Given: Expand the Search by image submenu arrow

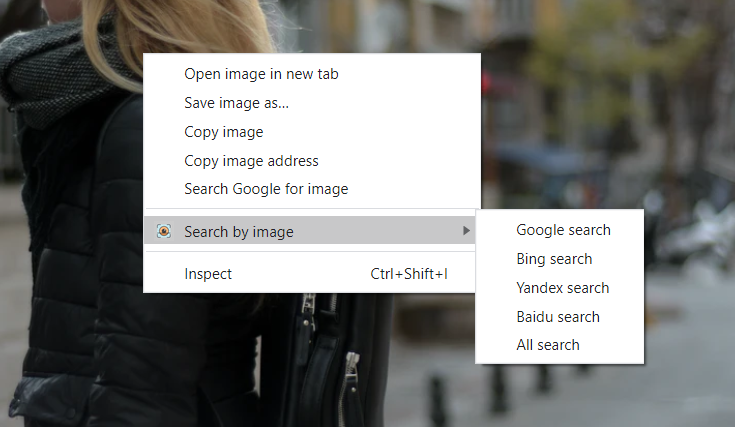Looking at the screenshot, I should click(466, 232).
